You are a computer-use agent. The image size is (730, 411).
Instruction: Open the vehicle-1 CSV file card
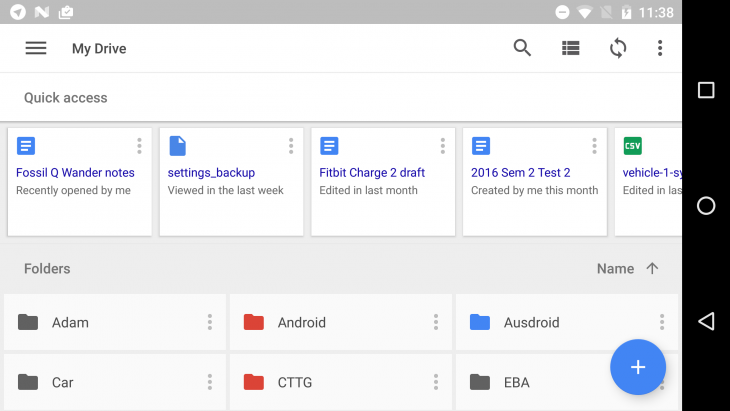tap(649, 182)
